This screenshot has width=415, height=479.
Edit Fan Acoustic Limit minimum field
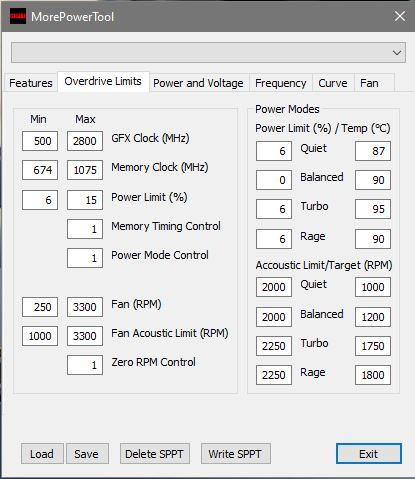click(x=40, y=336)
